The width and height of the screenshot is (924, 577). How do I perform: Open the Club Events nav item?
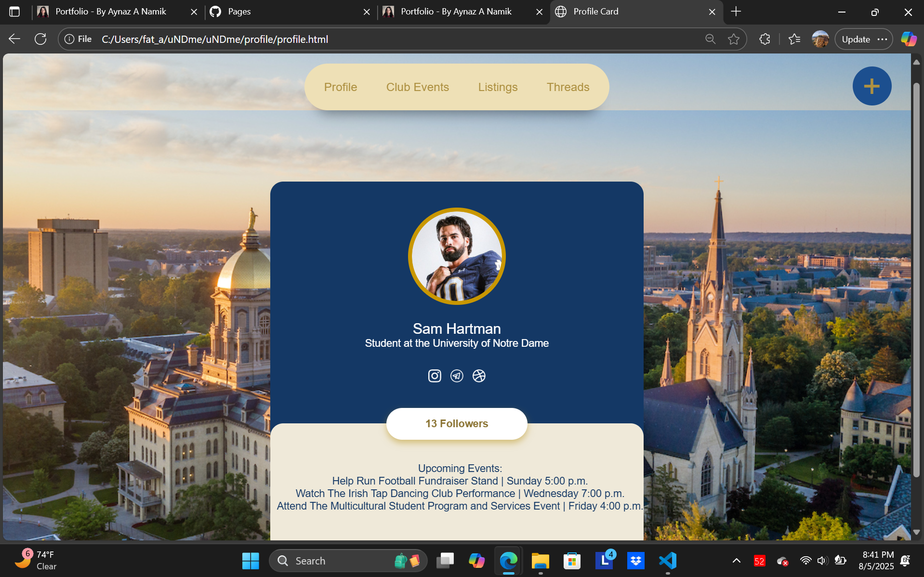coord(417,87)
